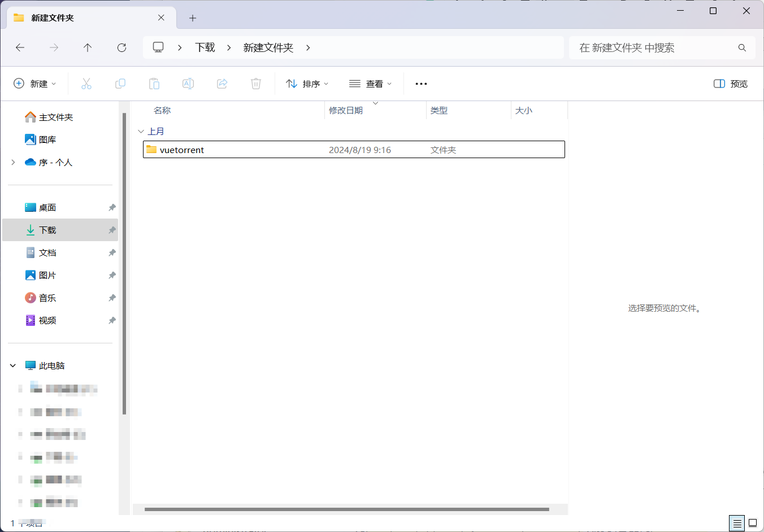Click the Copy icon in toolbar
The image size is (764, 532).
point(120,84)
